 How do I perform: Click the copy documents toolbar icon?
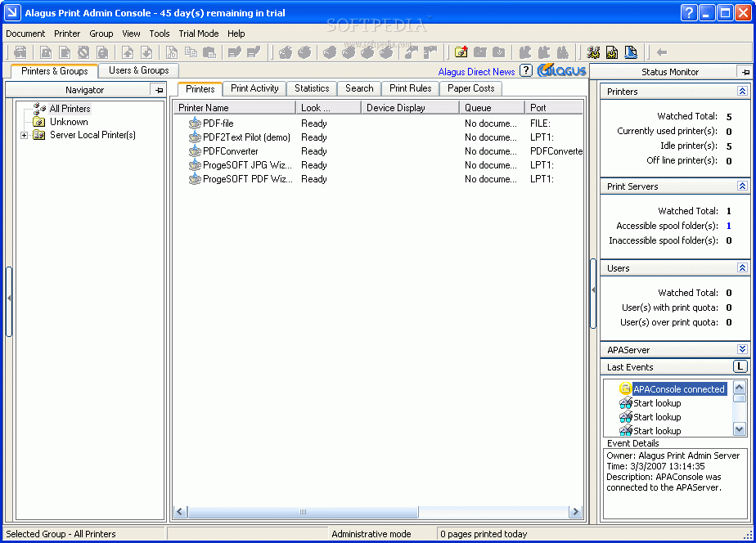[x=191, y=52]
